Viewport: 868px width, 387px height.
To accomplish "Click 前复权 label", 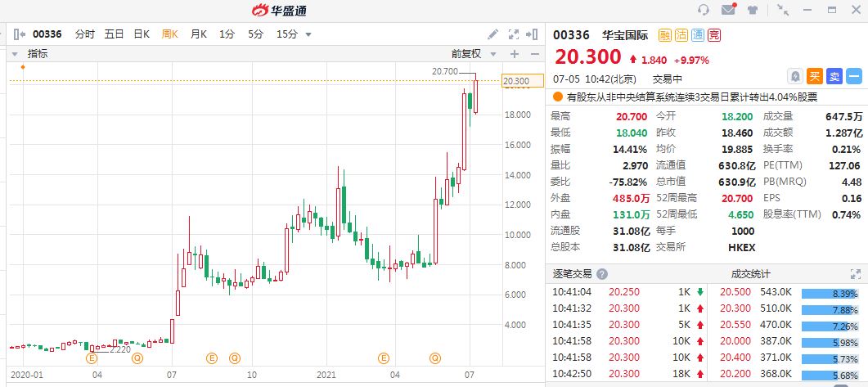I will (x=466, y=54).
